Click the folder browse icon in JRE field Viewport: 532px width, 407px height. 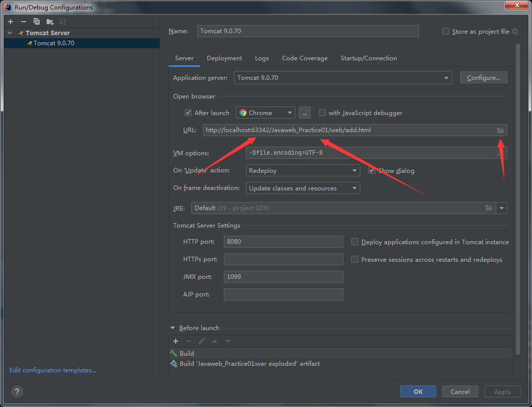[488, 208]
